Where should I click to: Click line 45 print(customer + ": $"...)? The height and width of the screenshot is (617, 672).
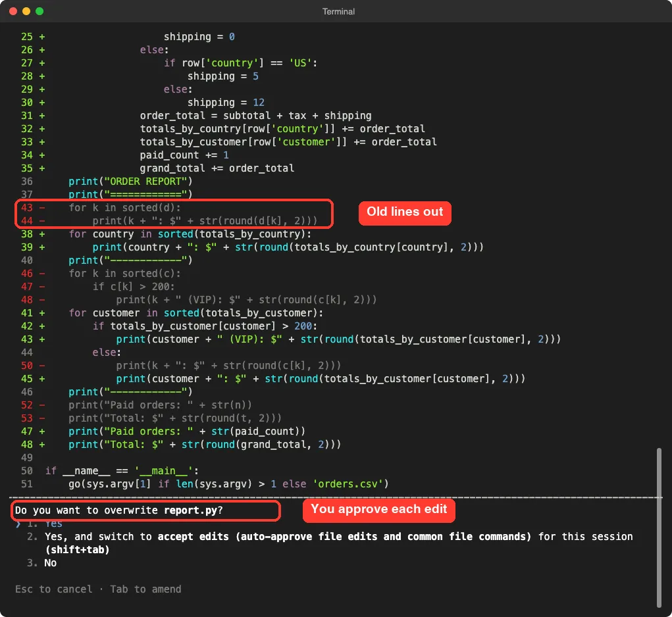click(321, 379)
